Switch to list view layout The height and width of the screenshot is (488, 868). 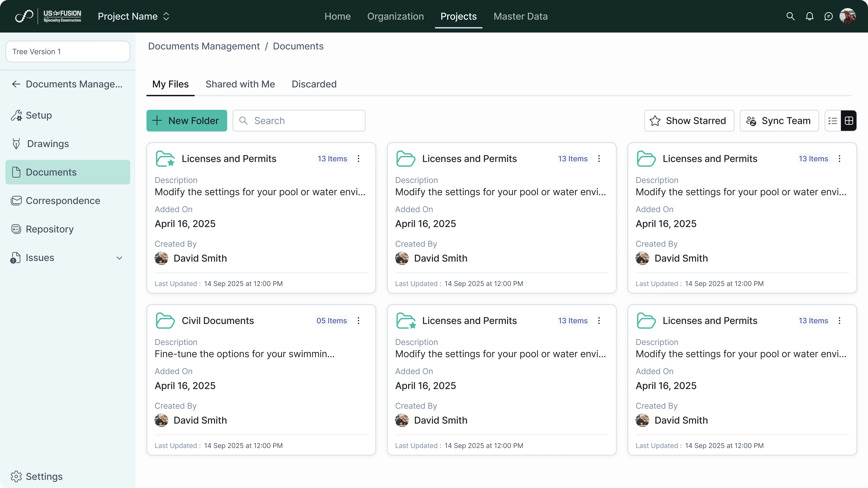[832, 121]
